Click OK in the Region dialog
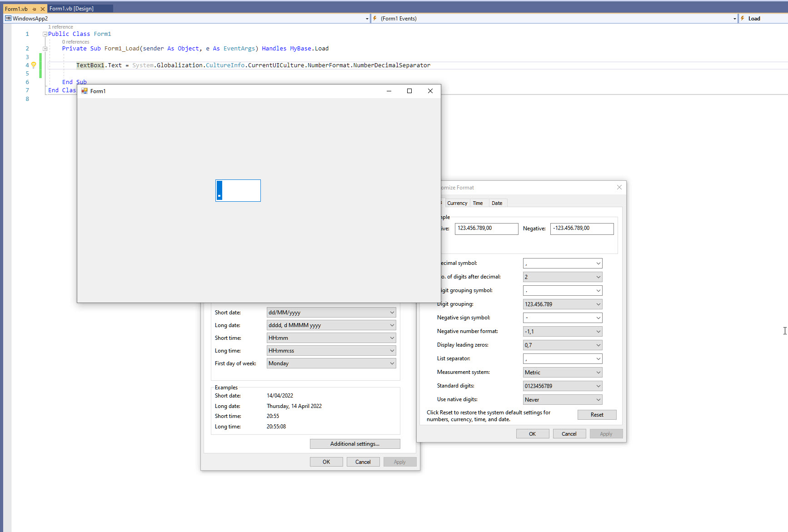 pos(326,462)
